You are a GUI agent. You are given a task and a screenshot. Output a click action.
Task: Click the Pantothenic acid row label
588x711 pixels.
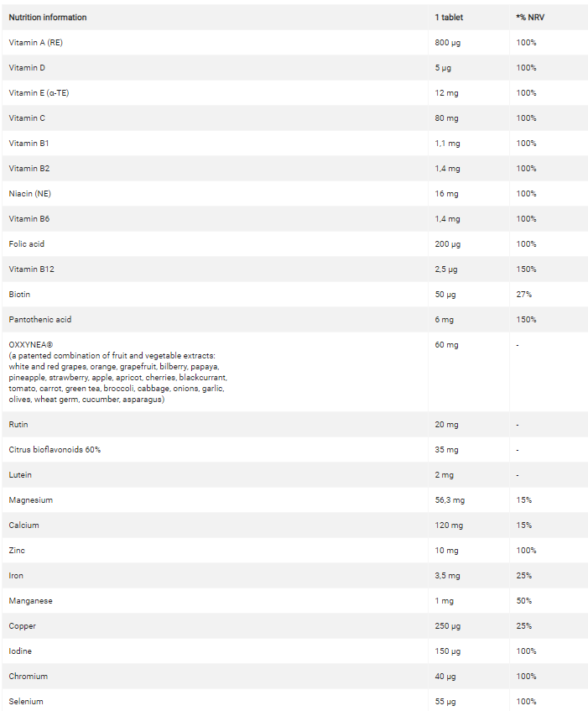39,320
